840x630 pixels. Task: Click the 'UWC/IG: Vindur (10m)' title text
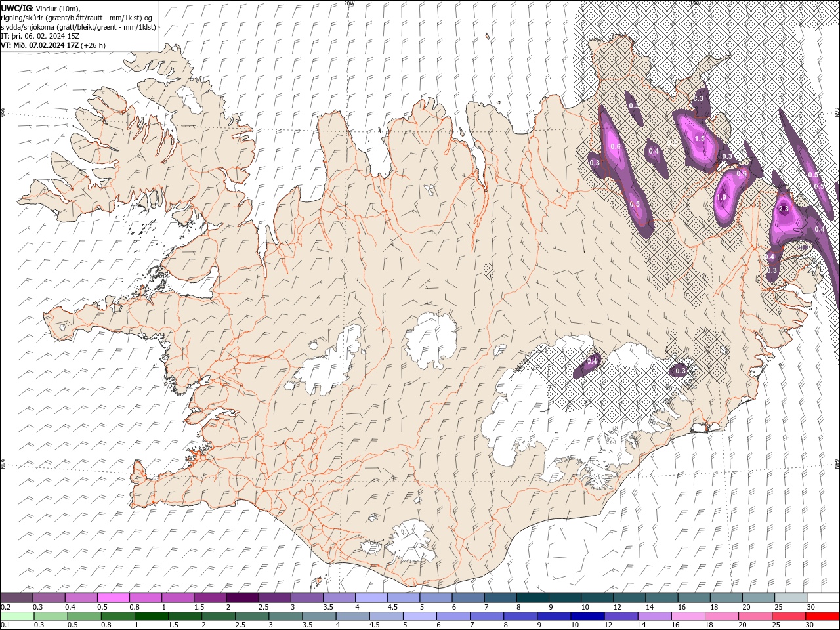pyautogui.click(x=41, y=8)
